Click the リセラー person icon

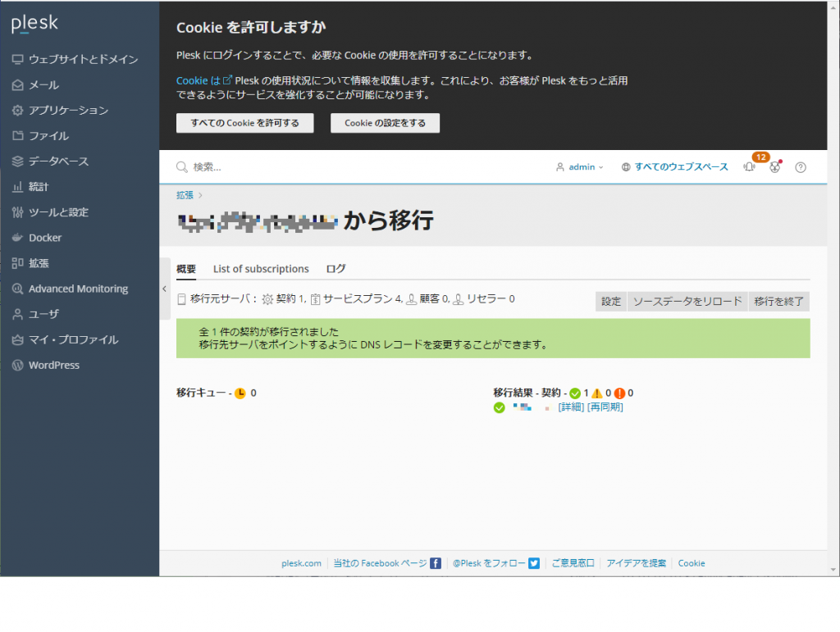(459, 300)
